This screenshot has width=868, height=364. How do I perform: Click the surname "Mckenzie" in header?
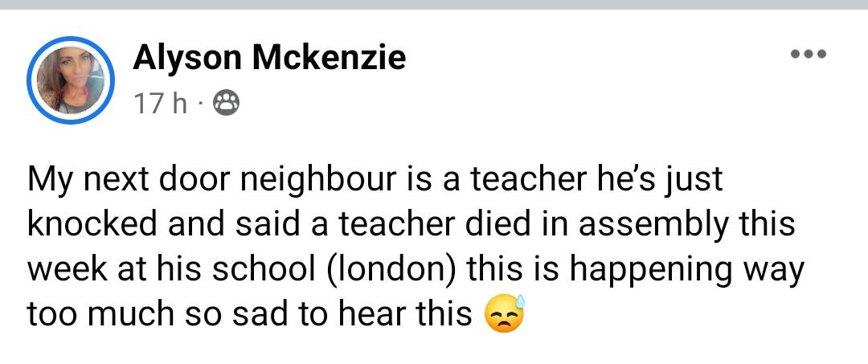[330, 57]
